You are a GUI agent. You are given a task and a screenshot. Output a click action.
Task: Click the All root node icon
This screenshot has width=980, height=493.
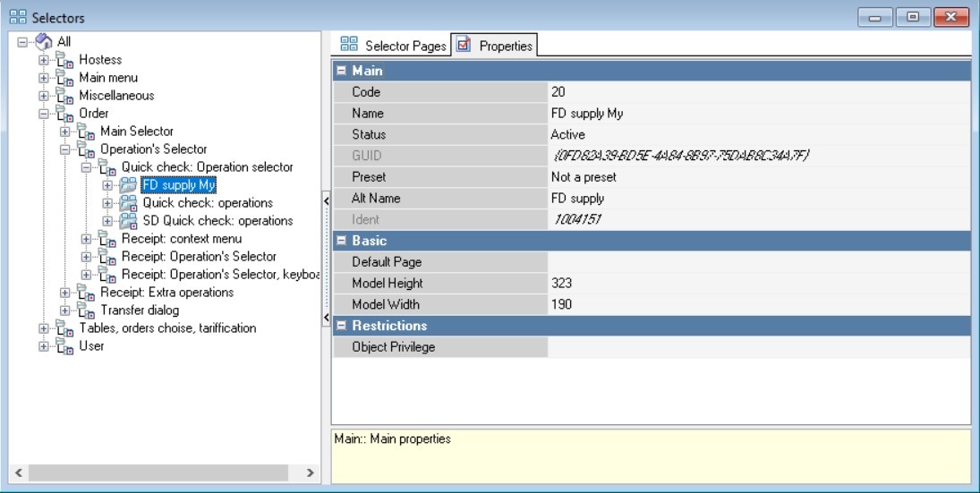tap(45, 42)
